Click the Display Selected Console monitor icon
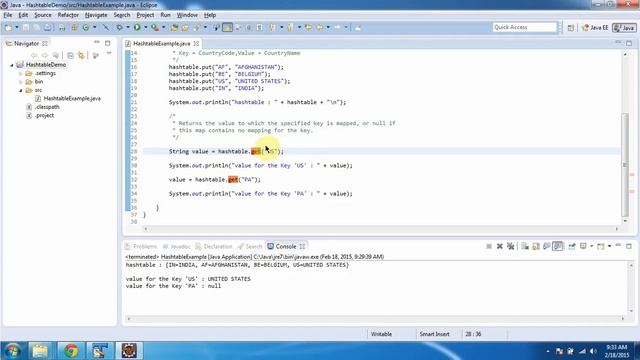Image resolution: width=640 pixels, height=360 pixels. [x=583, y=246]
